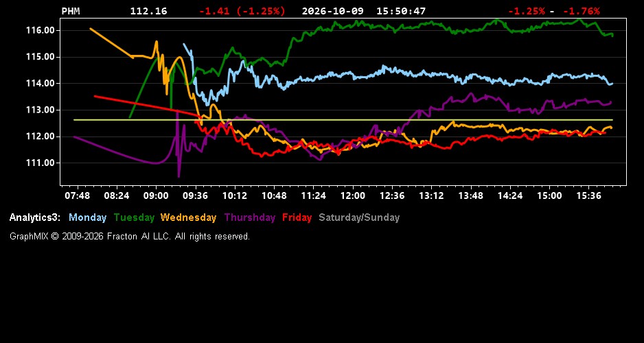Click the 12:00 time axis label
The height and width of the screenshot is (343, 644).
[353, 196]
